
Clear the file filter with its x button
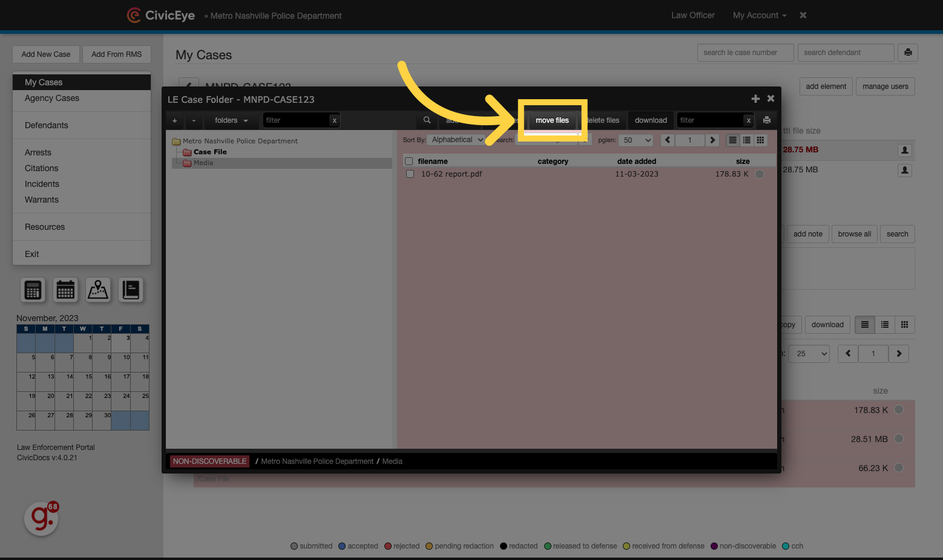[749, 120]
